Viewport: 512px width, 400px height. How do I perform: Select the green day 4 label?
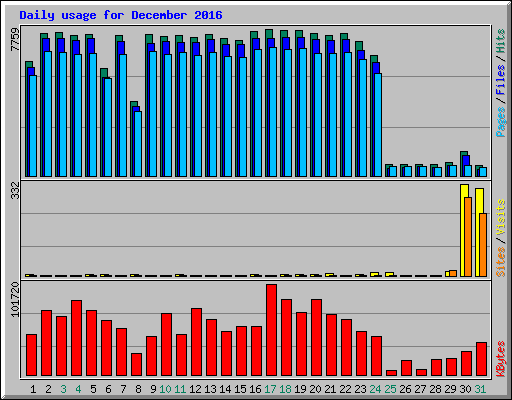point(78,389)
